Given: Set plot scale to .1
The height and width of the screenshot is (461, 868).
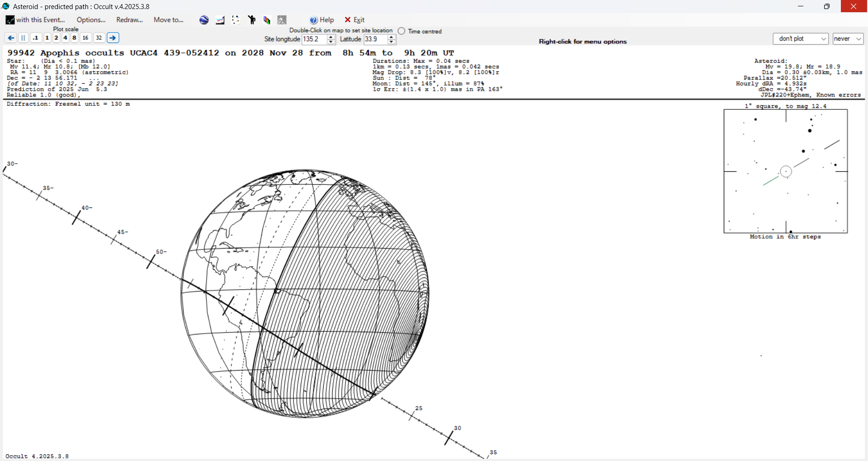Looking at the screenshot, I should click(x=36, y=38).
